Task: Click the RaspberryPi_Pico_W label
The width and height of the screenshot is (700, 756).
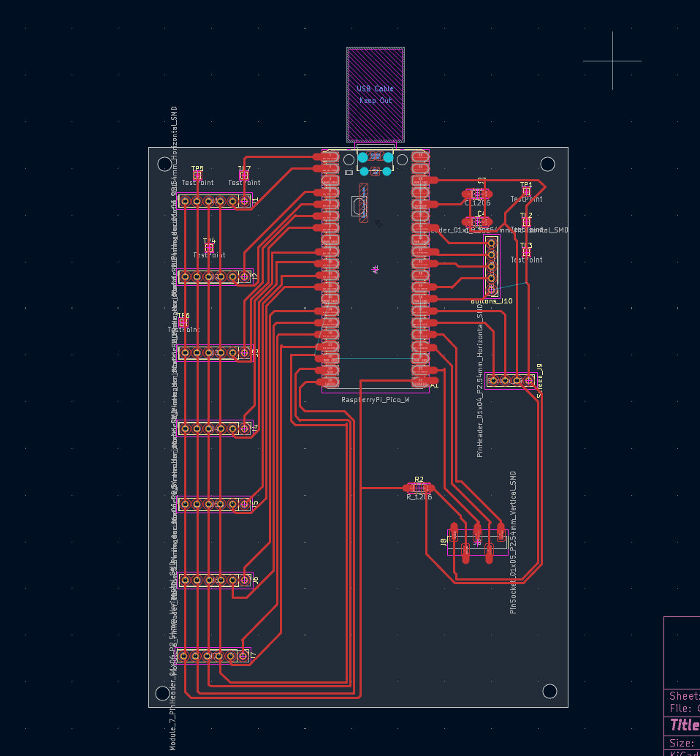Action: pos(376,400)
